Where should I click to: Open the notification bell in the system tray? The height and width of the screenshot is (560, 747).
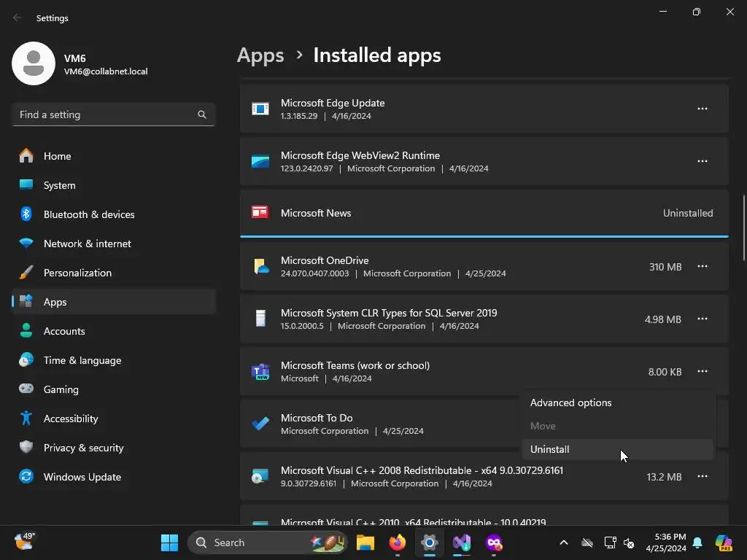tap(697, 542)
